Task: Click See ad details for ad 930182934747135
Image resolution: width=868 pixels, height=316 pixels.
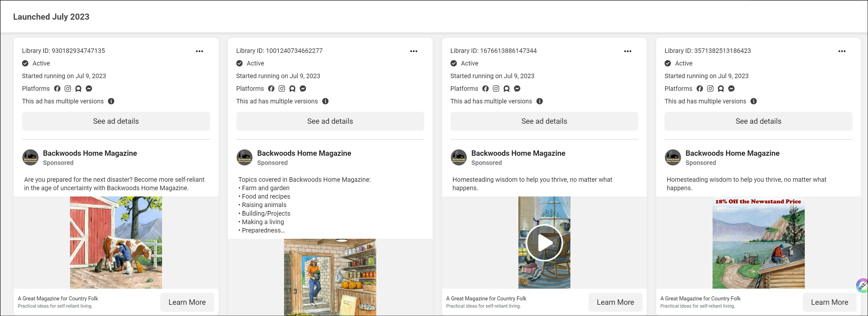Action: point(116,121)
